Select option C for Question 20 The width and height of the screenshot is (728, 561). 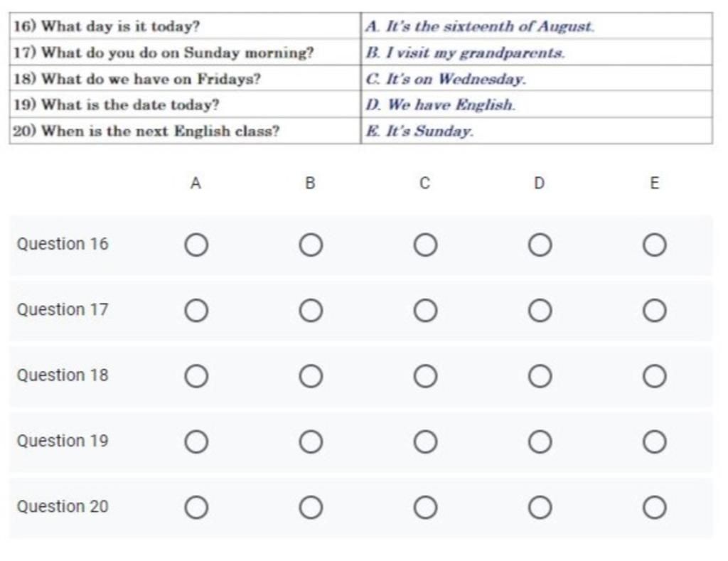425,508
